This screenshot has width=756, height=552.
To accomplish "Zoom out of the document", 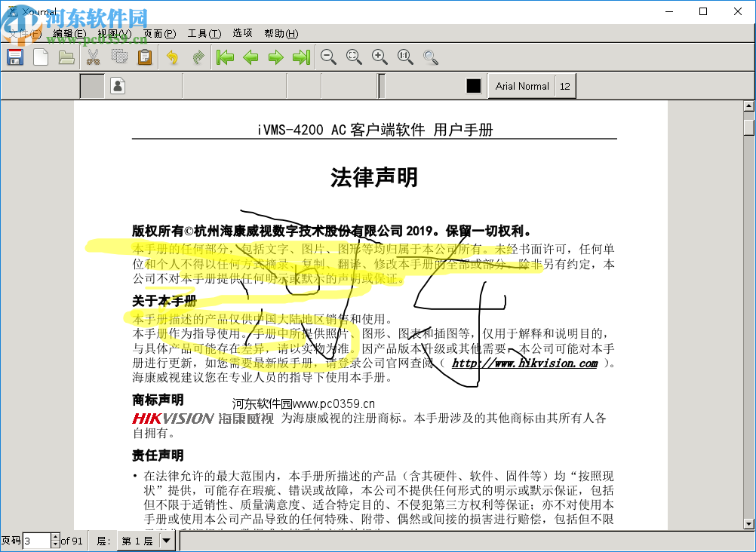I will (x=327, y=57).
